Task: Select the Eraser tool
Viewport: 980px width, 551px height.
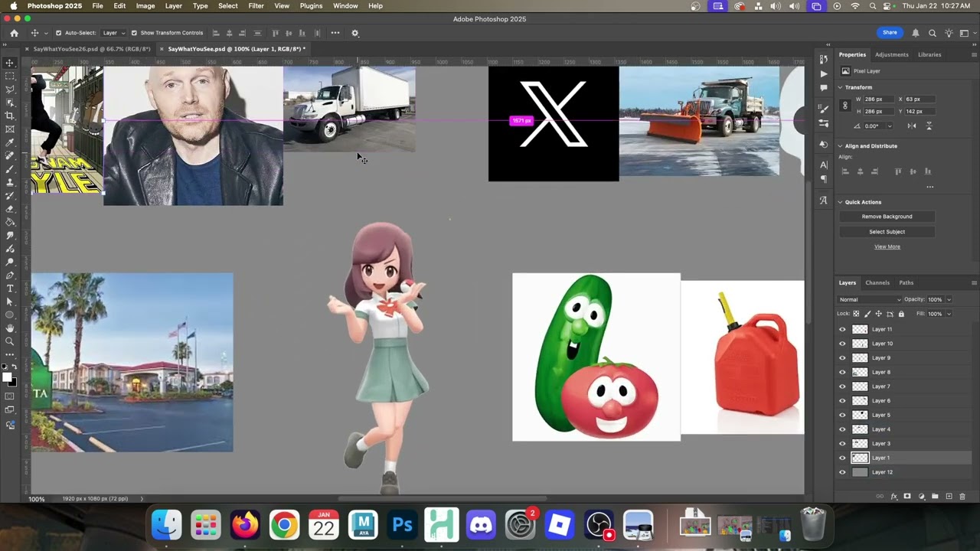Action: pyautogui.click(x=10, y=209)
